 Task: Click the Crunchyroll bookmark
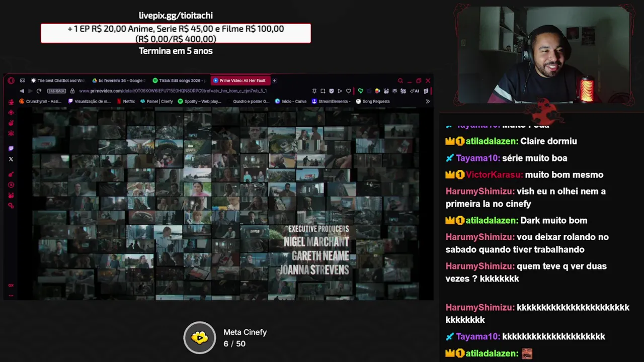[41, 101]
